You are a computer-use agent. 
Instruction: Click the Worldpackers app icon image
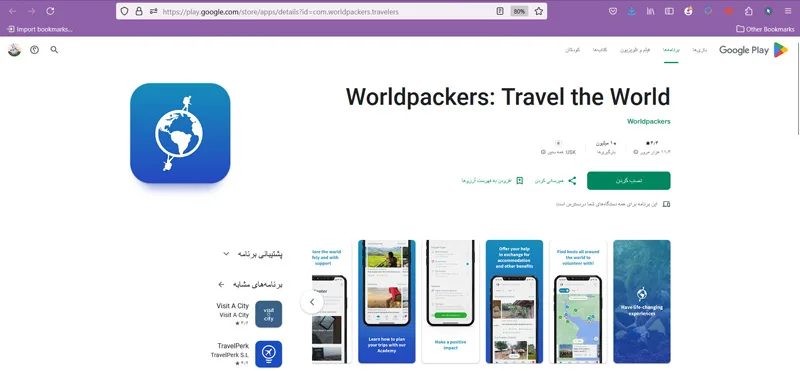180,133
